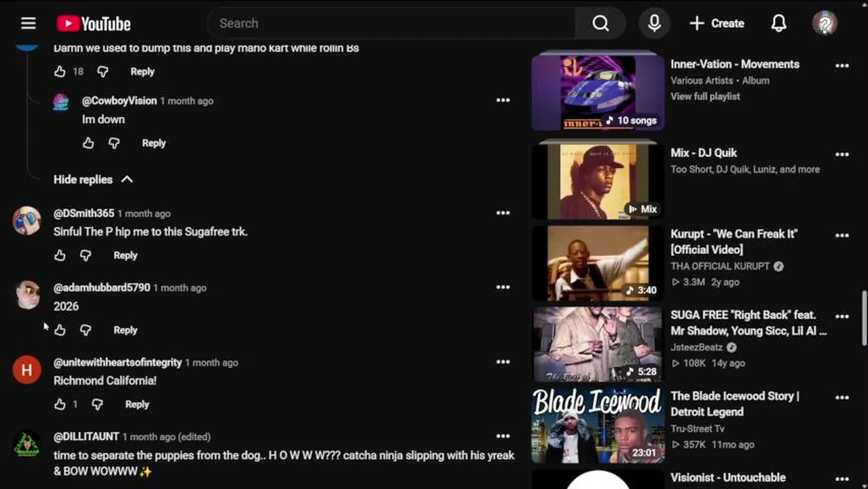The height and width of the screenshot is (489, 868).
Task: Dislike @DSmith365's comment
Action: coord(86,255)
